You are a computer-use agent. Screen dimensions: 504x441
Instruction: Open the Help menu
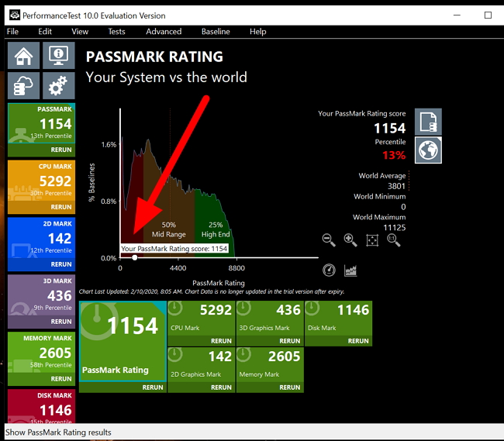(257, 32)
